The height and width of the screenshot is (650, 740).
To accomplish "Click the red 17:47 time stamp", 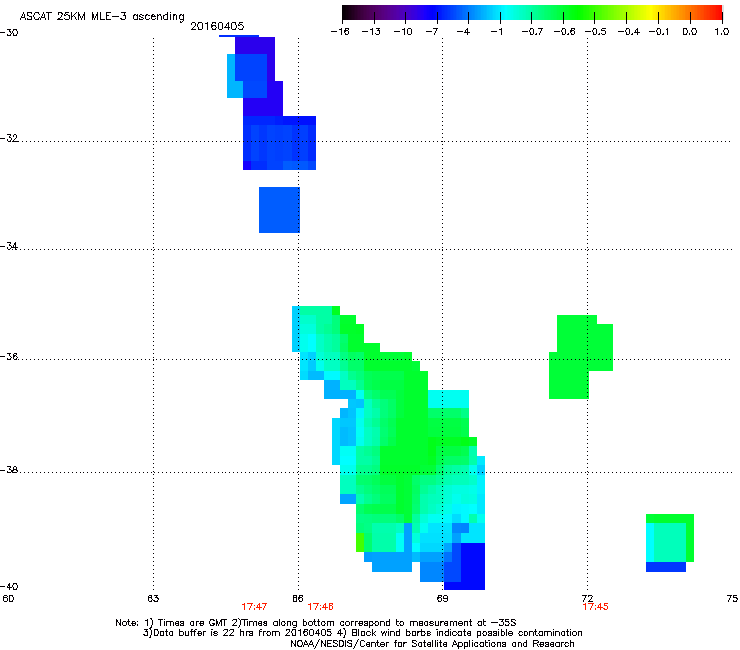I will point(254,607).
